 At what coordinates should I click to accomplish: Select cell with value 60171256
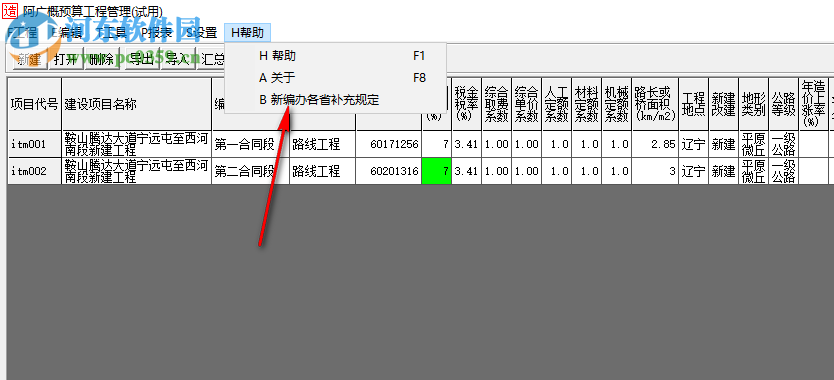coord(389,144)
